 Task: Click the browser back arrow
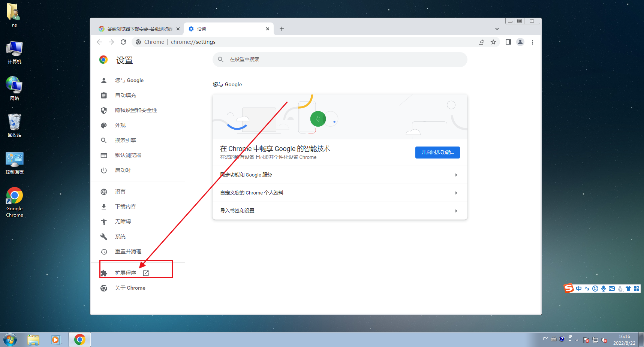(99, 42)
